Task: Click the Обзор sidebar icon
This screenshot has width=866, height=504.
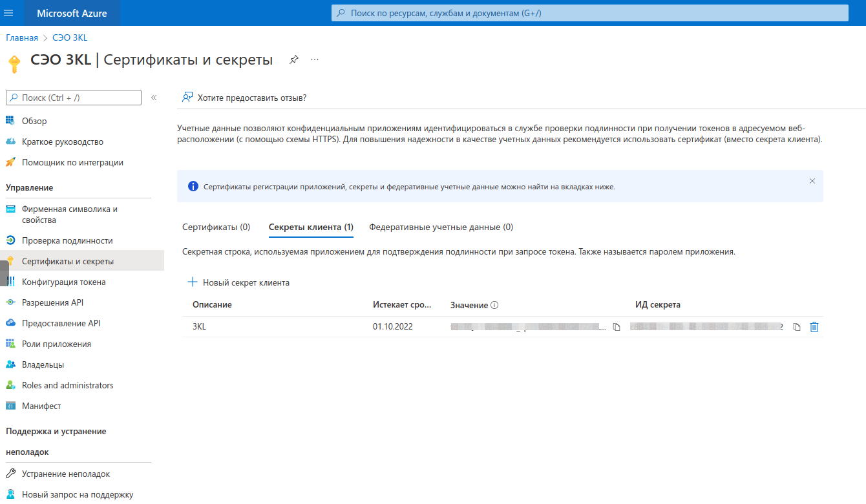Action: pyautogui.click(x=10, y=121)
